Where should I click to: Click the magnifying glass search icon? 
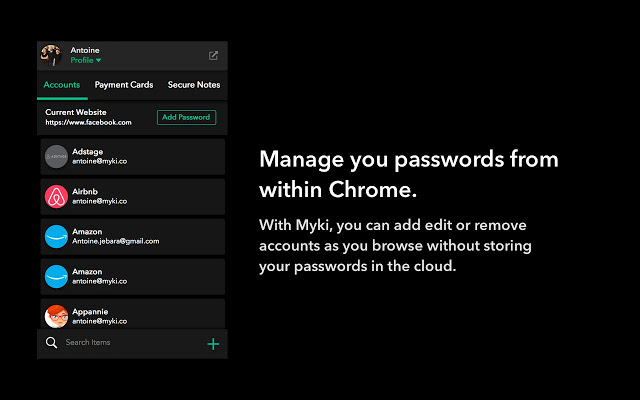[x=52, y=343]
